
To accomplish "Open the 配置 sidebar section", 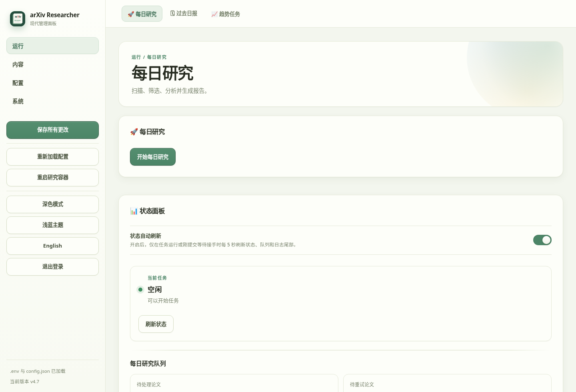I will [x=52, y=83].
